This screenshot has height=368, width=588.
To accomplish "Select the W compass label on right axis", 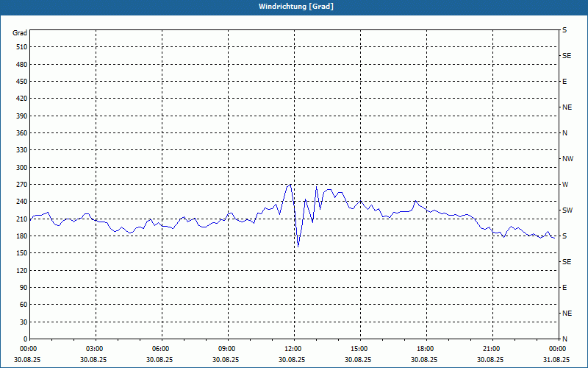I will point(565,185).
